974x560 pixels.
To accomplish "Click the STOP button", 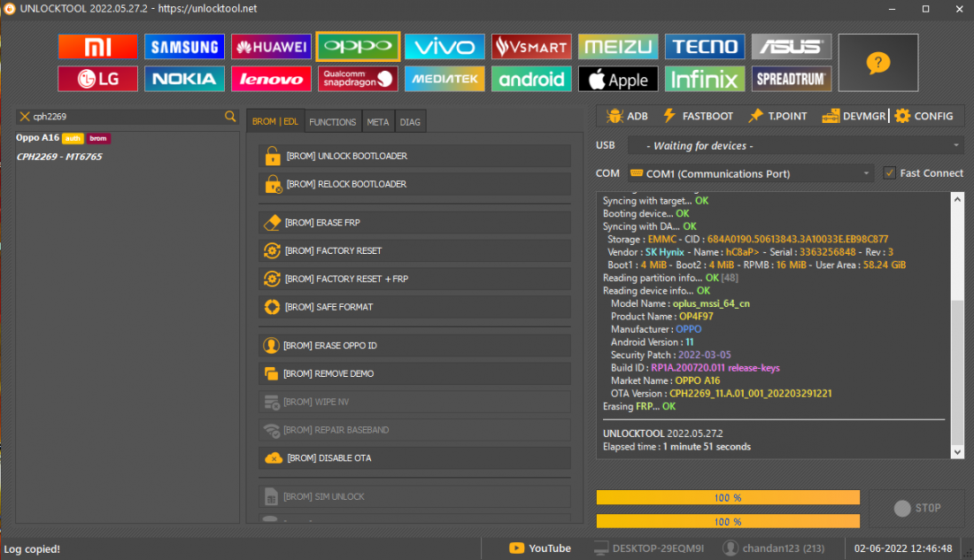I will [x=916, y=509].
